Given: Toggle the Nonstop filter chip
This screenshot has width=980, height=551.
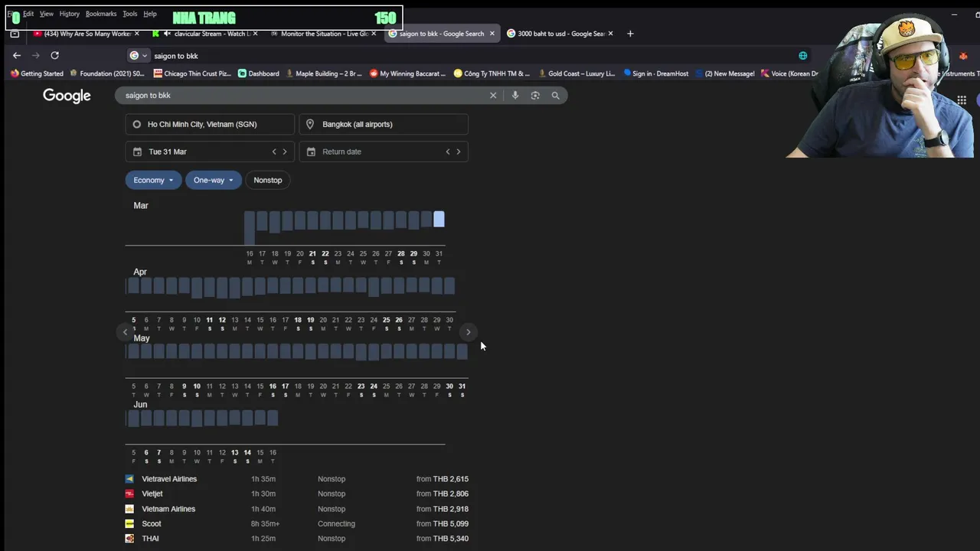Looking at the screenshot, I should point(268,180).
